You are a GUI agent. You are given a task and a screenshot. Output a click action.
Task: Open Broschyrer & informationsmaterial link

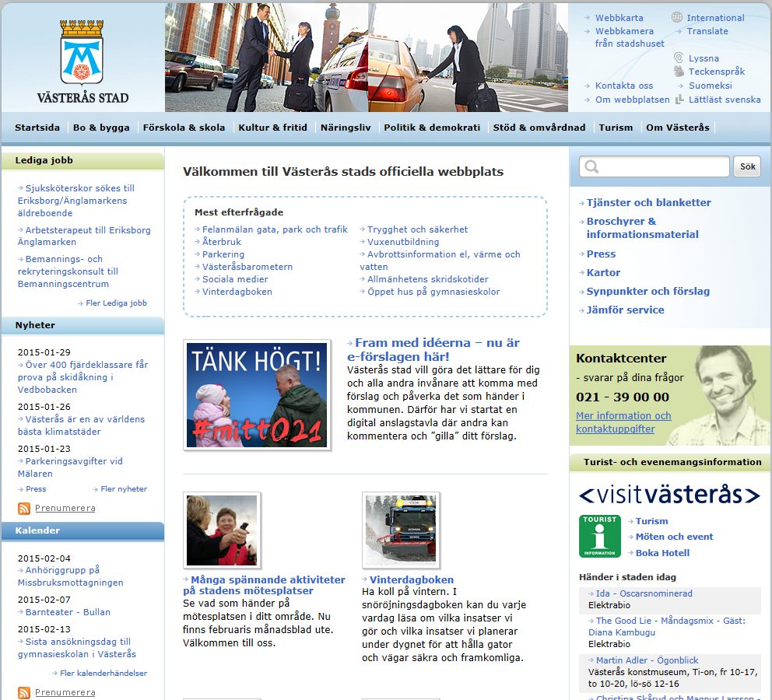(642, 228)
